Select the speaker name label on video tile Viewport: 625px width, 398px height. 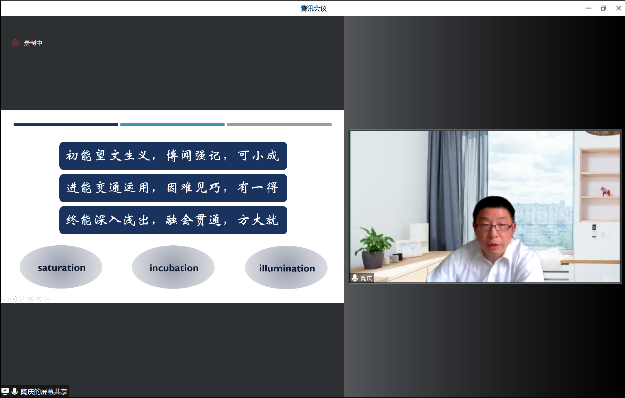point(366,278)
